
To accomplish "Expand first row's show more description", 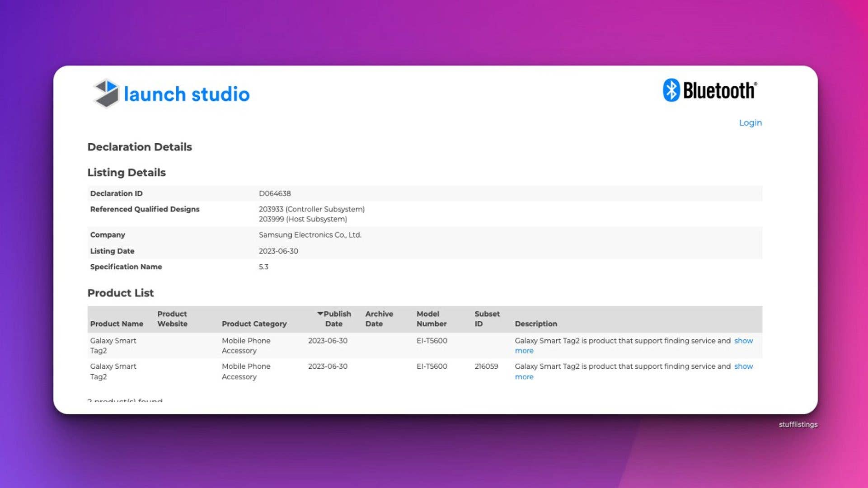I will coord(743,341).
